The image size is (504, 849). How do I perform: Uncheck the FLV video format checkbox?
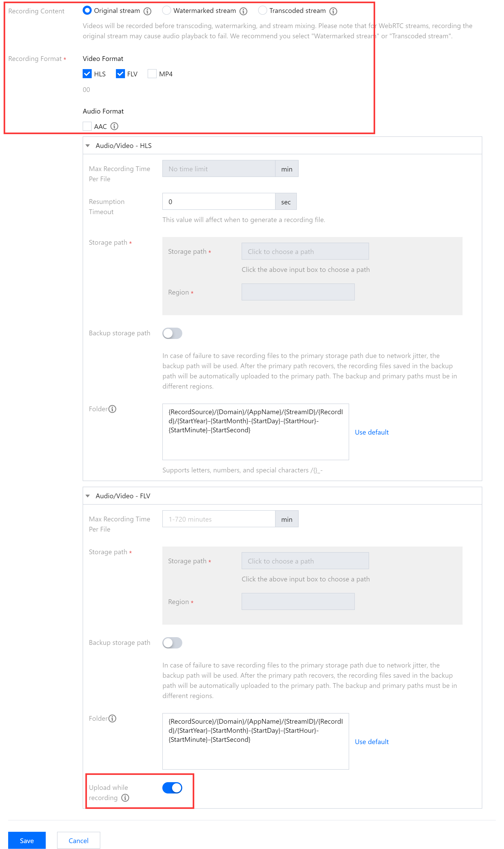coord(120,73)
